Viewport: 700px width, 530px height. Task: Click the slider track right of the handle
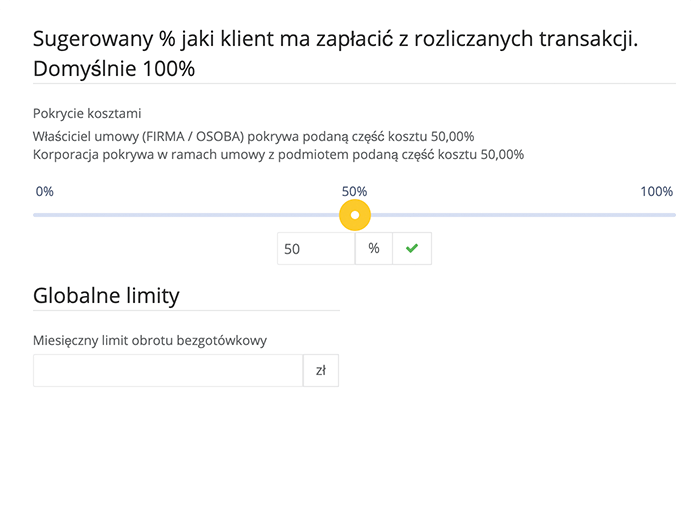[523, 215]
